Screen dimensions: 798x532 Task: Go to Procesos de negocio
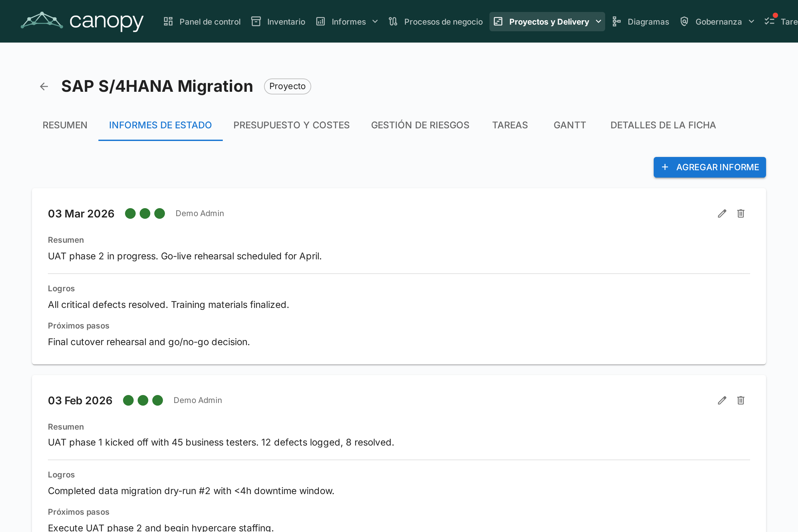coord(436,22)
